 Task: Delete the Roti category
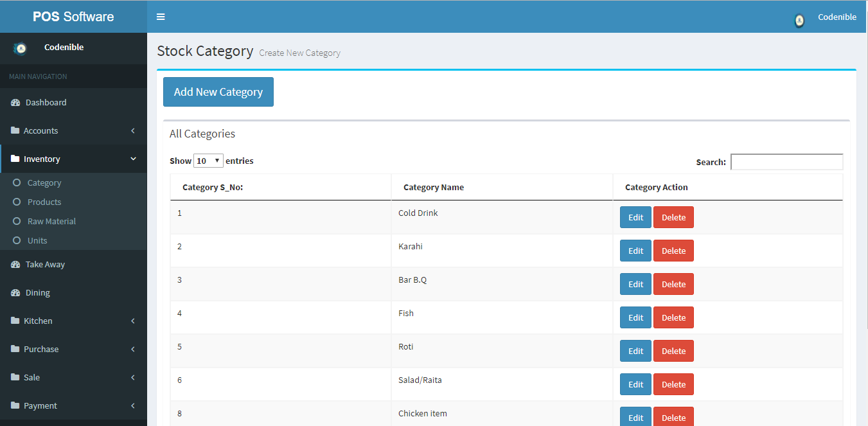673,351
